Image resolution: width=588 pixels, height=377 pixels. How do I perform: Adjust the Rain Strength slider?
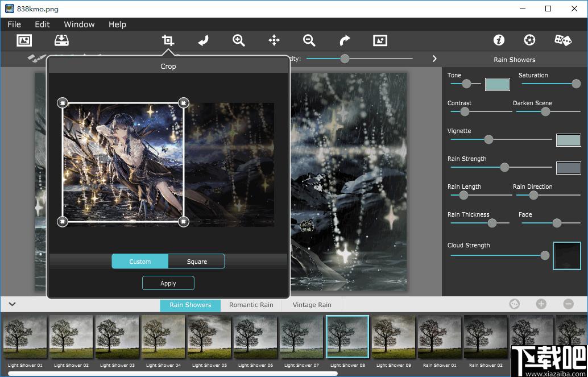point(501,167)
